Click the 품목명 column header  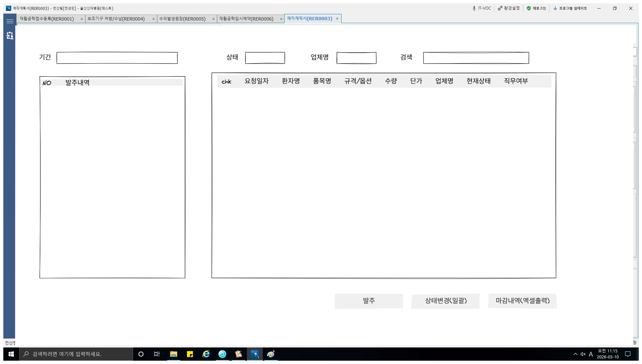pos(322,81)
